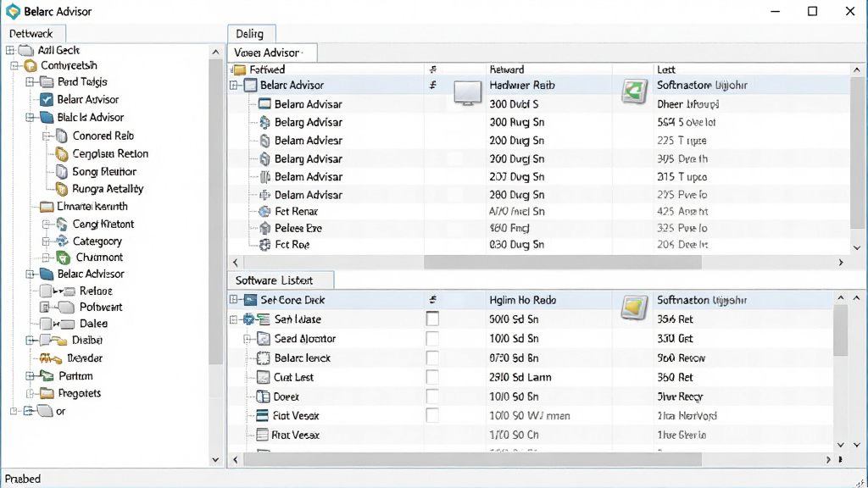Image resolution: width=868 pixels, height=488 pixels.
Task: Click the folder icon beside Lhmartei Kerunth
Action: point(47,207)
